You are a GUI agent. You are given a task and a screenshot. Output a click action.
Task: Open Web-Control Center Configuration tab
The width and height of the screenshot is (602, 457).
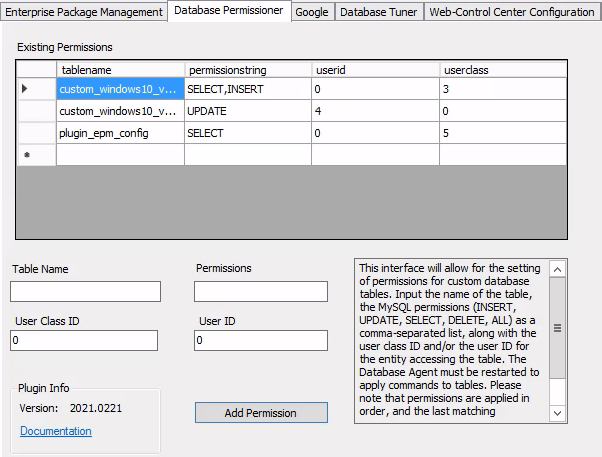tap(512, 12)
